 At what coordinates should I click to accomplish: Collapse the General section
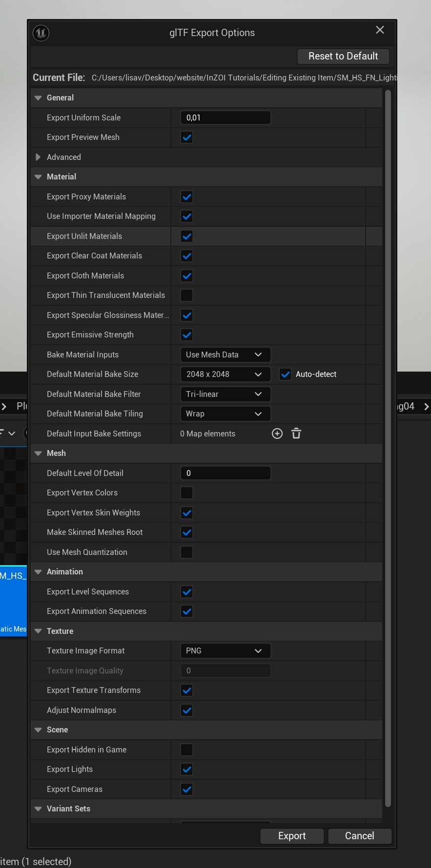click(x=38, y=98)
